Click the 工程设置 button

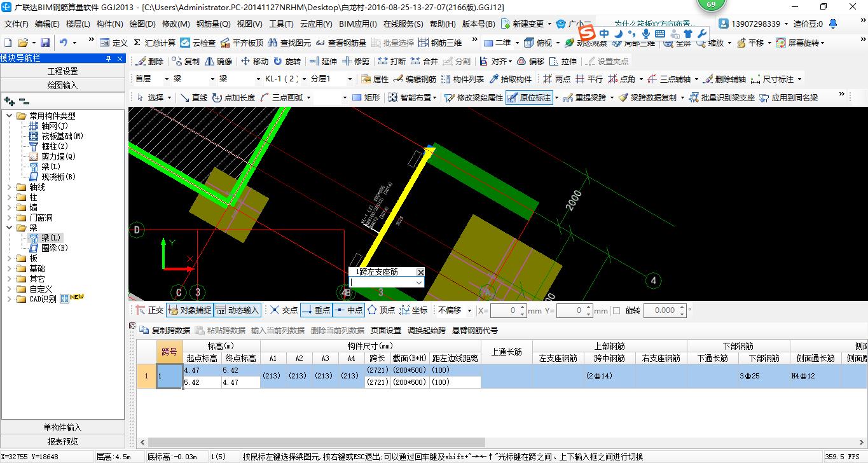(x=63, y=71)
